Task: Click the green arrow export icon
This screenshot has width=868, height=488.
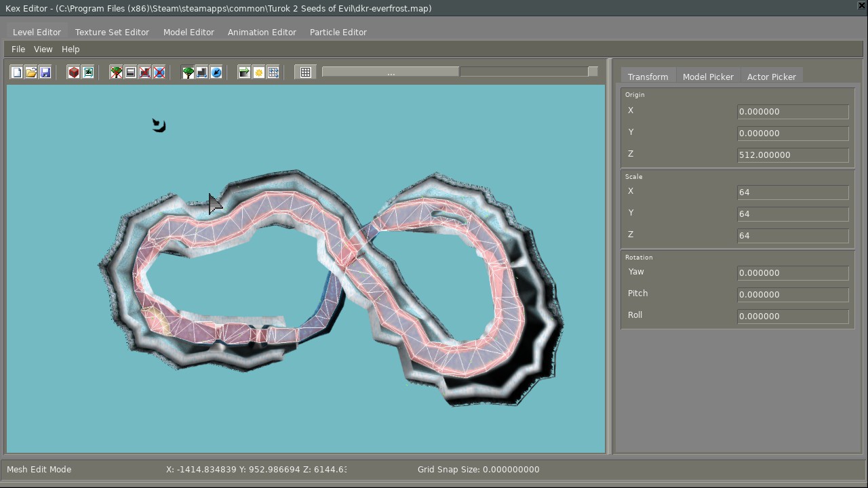Action: pyautogui.click(x=244, y=72)
